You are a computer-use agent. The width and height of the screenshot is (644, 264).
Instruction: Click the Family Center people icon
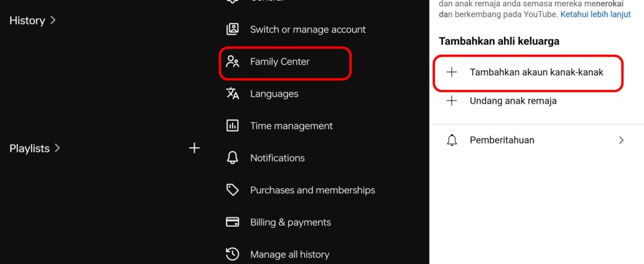(x=233, y=61)
